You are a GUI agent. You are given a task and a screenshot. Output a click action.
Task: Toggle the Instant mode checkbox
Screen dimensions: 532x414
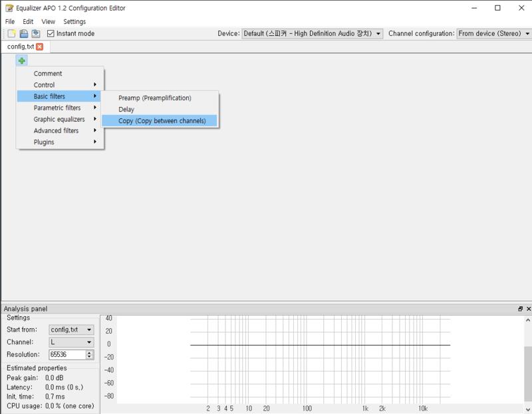pos(51,34)
